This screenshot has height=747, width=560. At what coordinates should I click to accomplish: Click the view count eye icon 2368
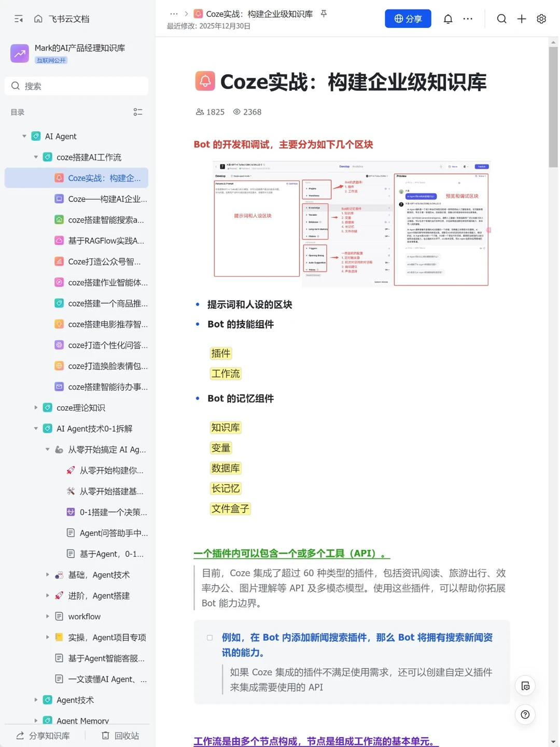(237, 112)
